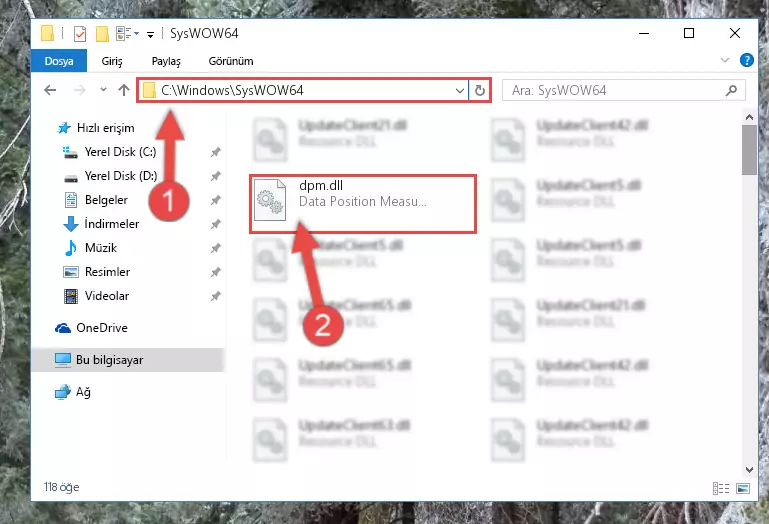Open the Dosya ribbon tab
Image resolution: width=769 pixels, height=524 pixels.
point(59,61)
